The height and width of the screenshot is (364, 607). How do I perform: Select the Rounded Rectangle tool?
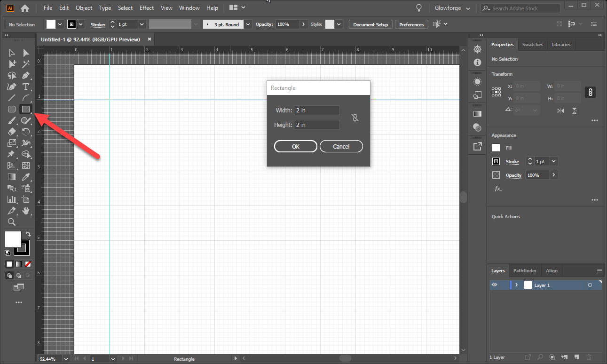[x=12, y=109]
